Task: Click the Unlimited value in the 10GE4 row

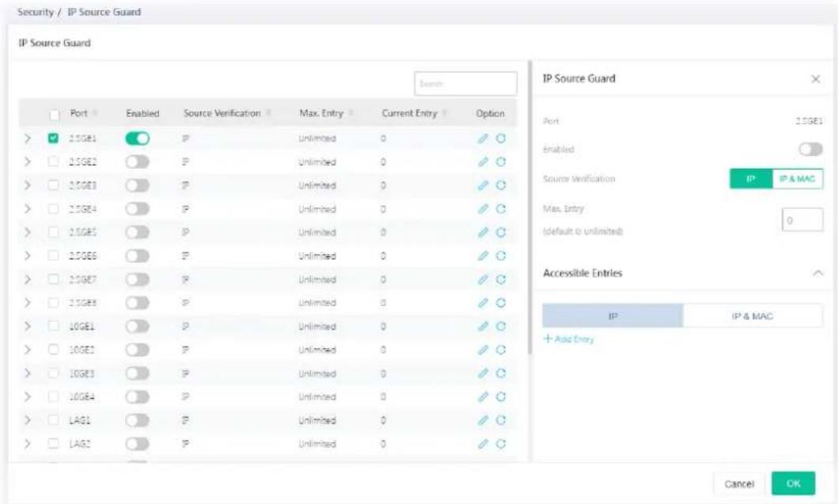Action: [317, 397]
